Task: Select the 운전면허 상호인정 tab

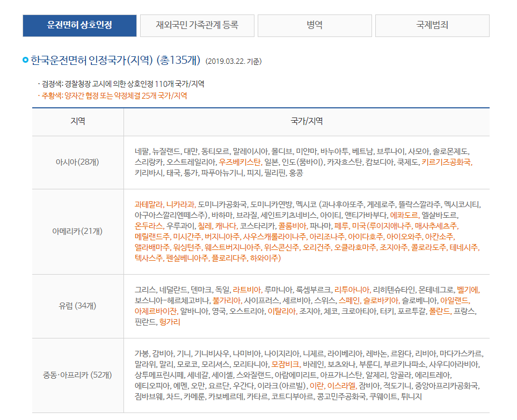Action: (79, 25)
